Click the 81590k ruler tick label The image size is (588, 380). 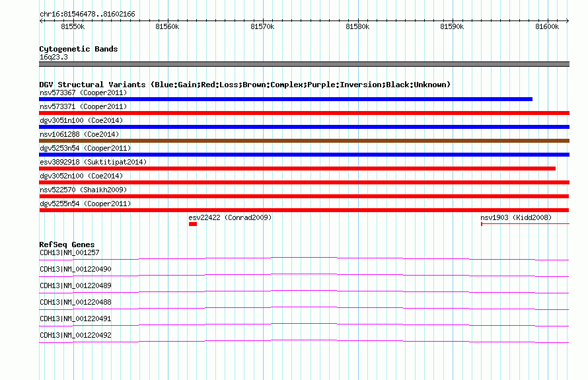[453, 26]
